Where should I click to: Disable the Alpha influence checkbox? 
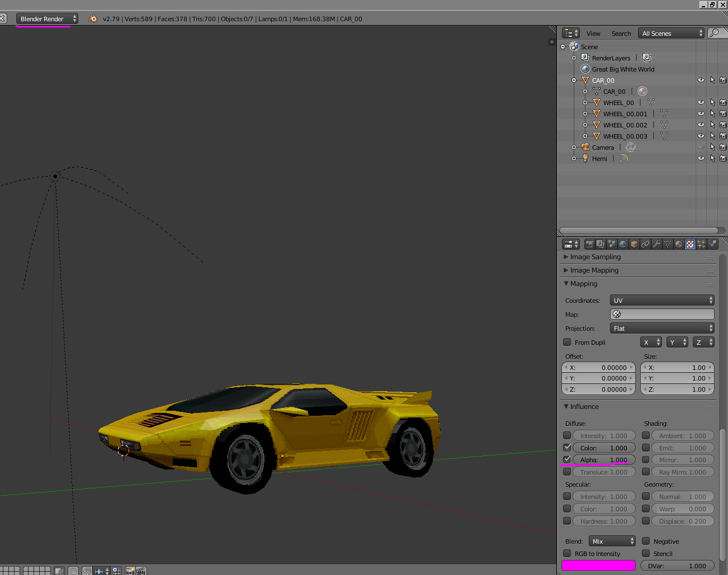567,460
